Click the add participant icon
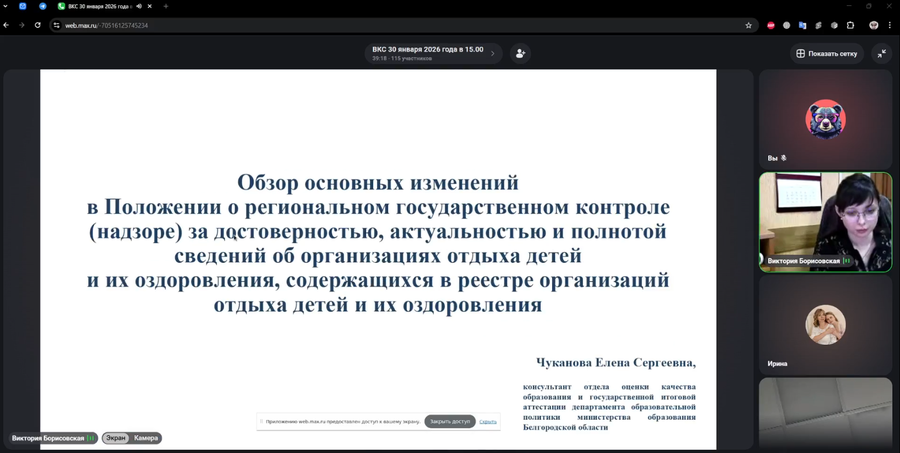 [x=520, y=53]
